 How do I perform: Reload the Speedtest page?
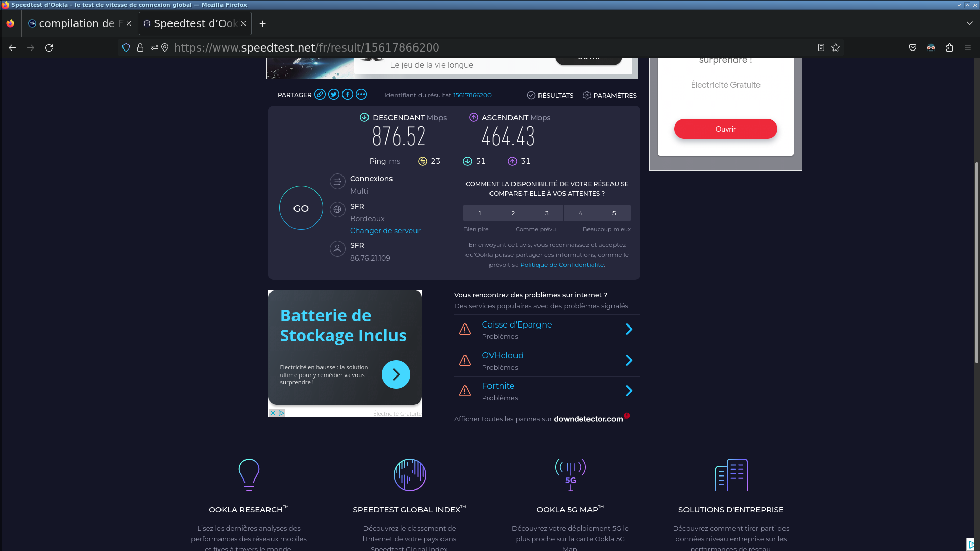[49, 47]
